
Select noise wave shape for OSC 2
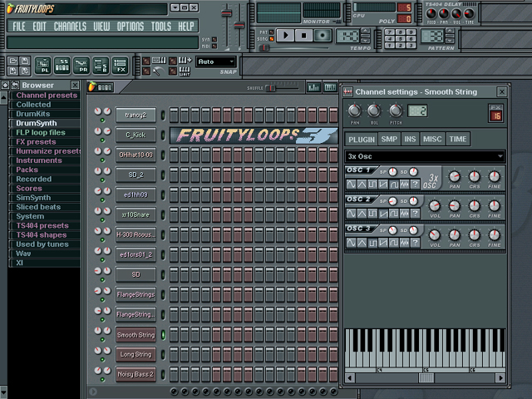(404, 214)
